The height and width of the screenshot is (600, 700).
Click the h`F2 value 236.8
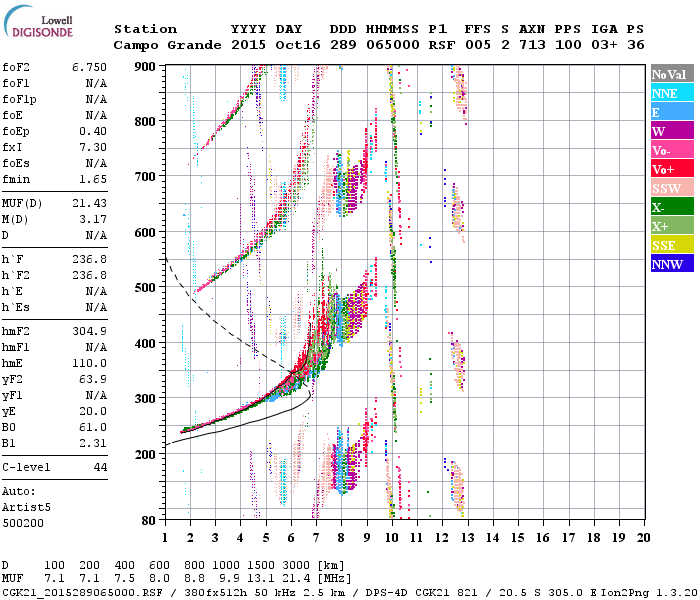pos(90,276)
